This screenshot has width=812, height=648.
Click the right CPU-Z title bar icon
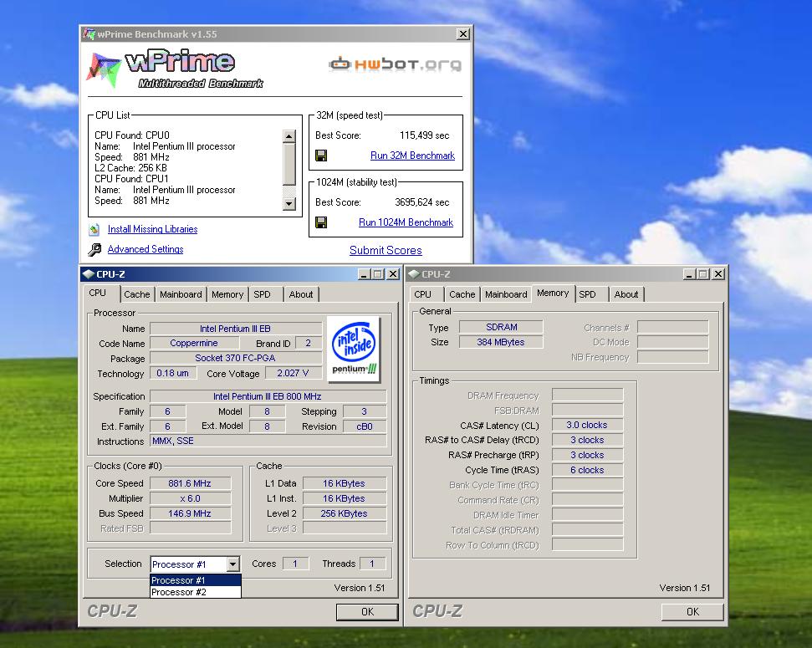pyautogui.click(x=413, y=274)
